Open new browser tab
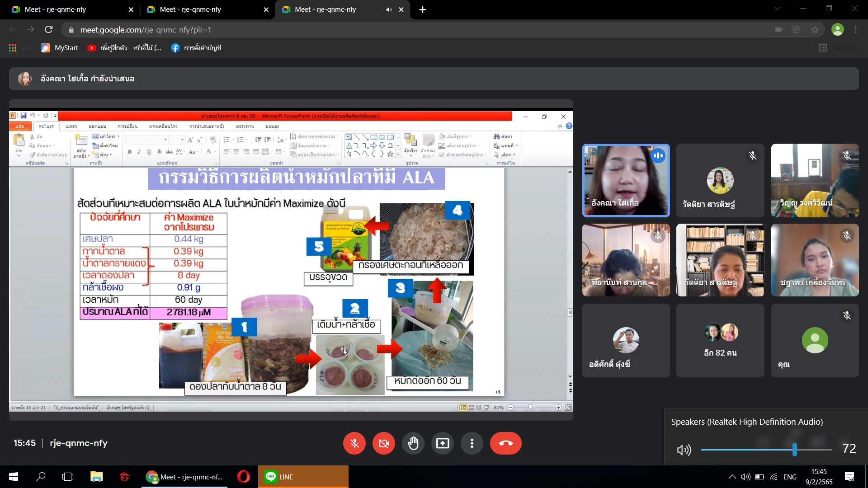 pos(423,9)
